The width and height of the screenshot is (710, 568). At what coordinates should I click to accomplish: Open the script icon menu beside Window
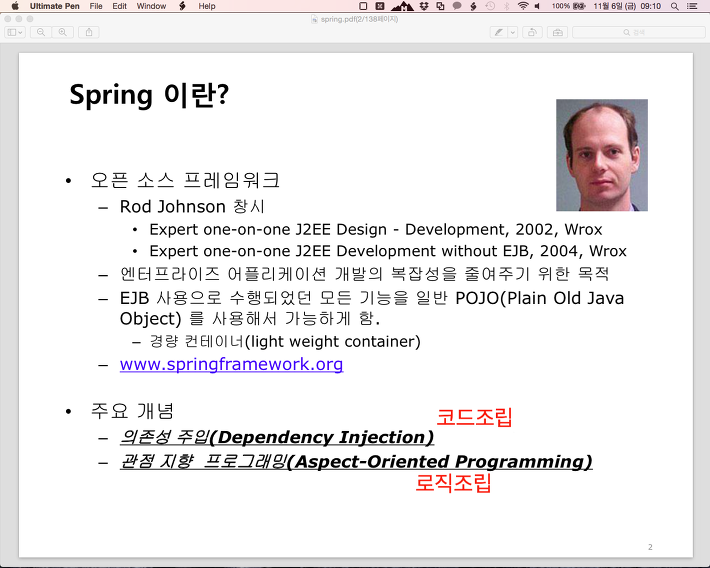coord(182,6)
